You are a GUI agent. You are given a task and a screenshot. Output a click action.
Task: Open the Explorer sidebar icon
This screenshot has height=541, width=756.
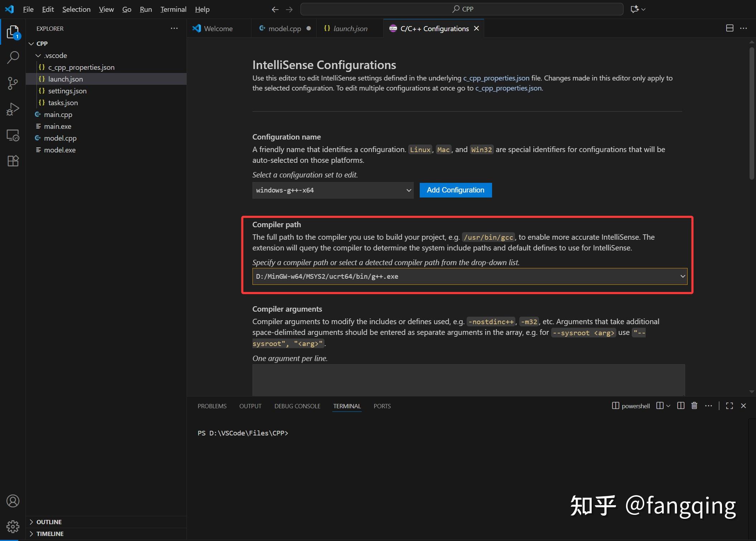pyautogui.click(x=13, y=31)
